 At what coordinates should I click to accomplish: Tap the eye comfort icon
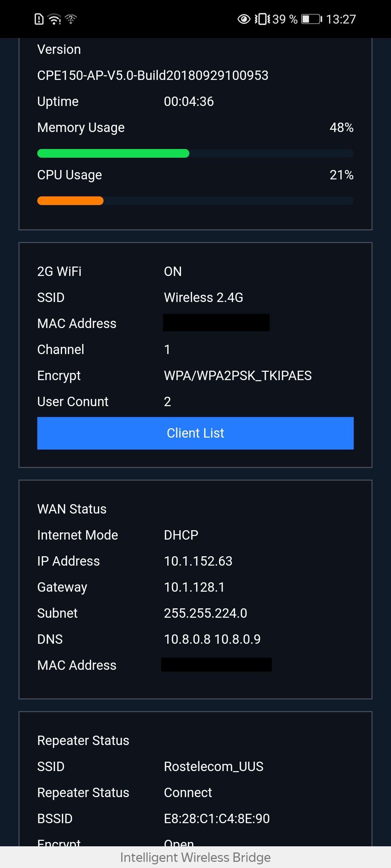click(244, 19)
